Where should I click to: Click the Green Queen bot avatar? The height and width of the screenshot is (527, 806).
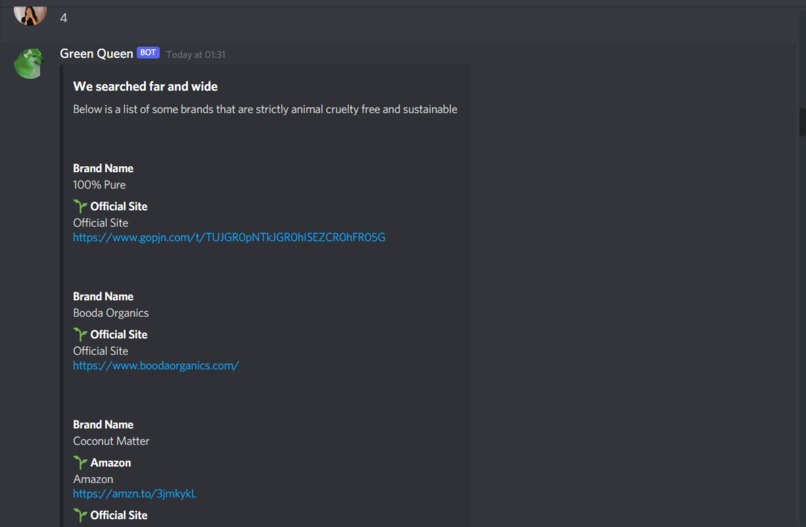click(29, 64)
